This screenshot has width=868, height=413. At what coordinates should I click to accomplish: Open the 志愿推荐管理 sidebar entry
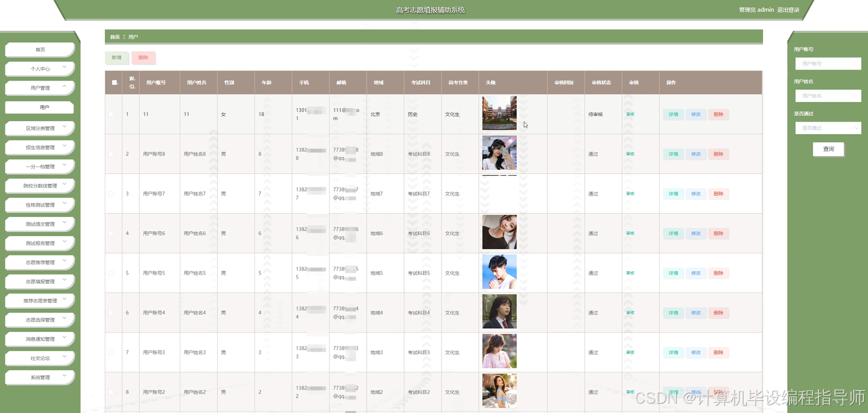click(39, 262)
